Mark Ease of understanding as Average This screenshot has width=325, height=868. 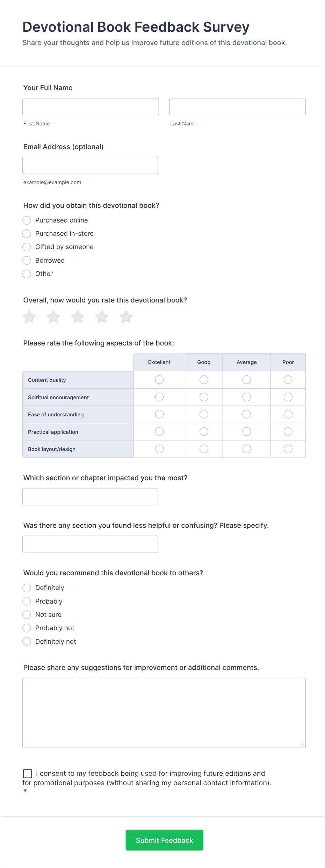click(246, 414)
